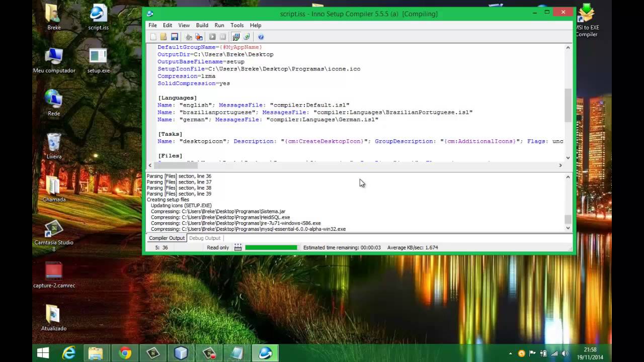This screenshot has width=644, height=362.
Task: Click the New script toolbar icon
Action: (153, 37)
